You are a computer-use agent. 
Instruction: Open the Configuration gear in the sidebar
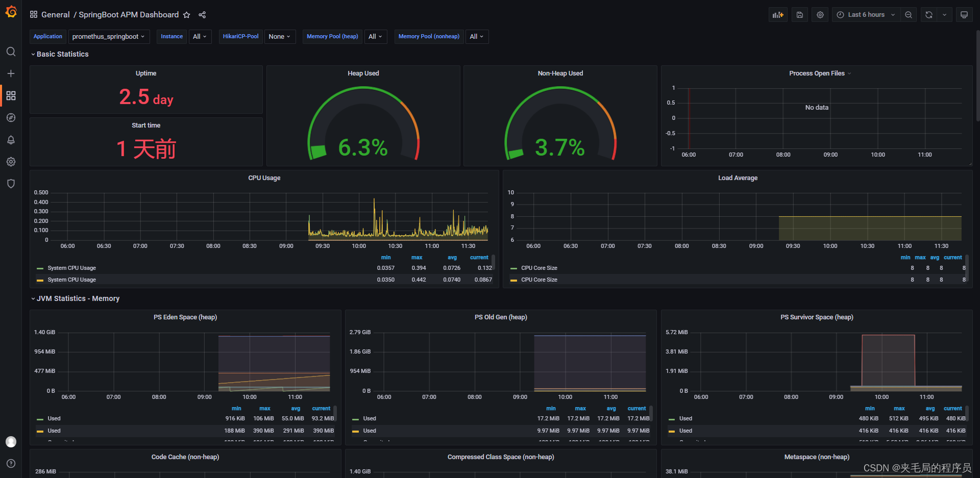[x=11, y=162]
